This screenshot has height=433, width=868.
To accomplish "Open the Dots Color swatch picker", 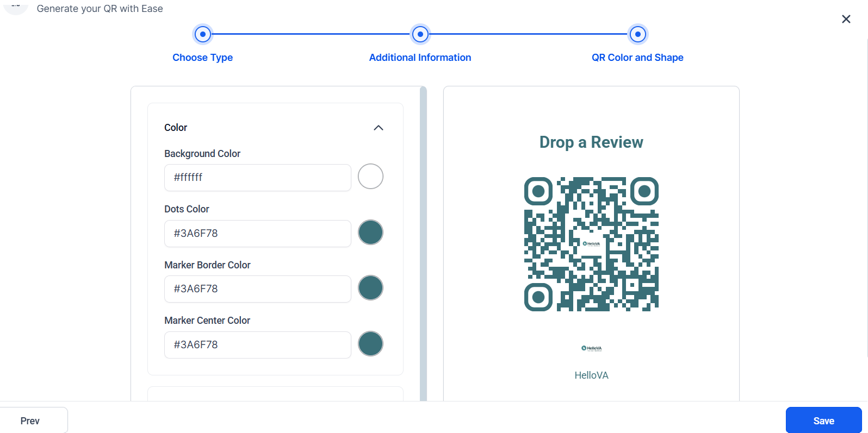I will click(370, 233).
